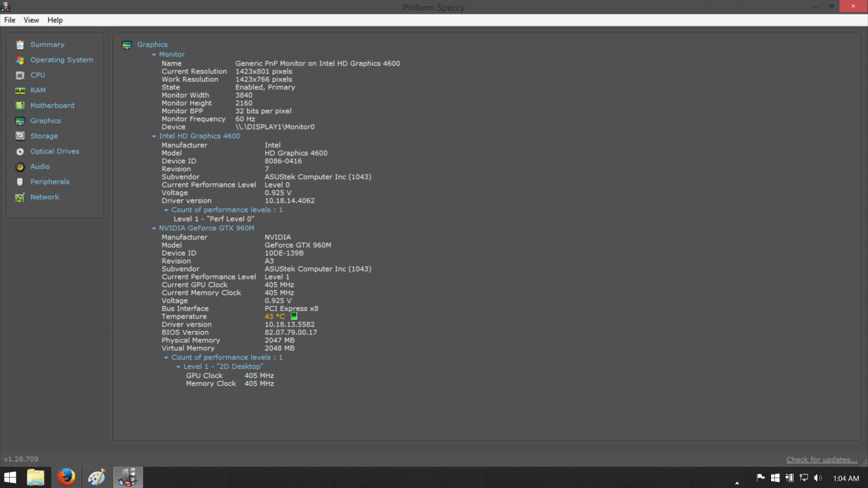The width and height of the screenshot is (868, 488).
Task: Open the Help menu
Action: coord(55,20)
